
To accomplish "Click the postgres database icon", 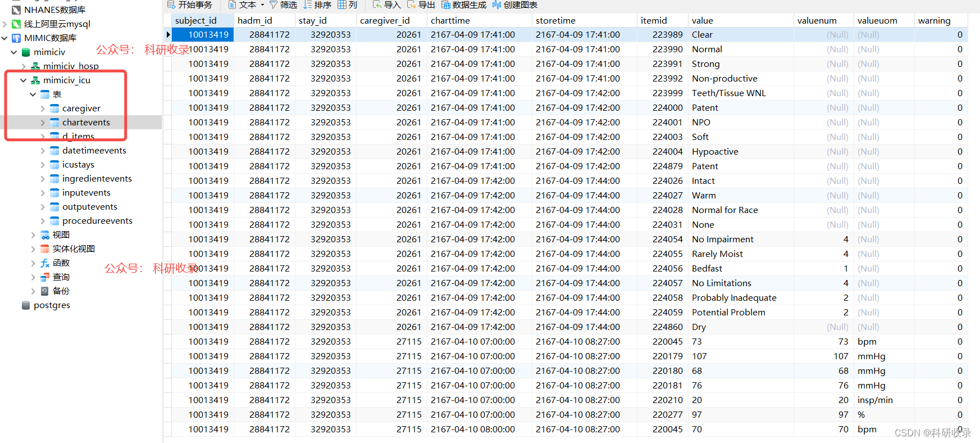I will 26,305.
